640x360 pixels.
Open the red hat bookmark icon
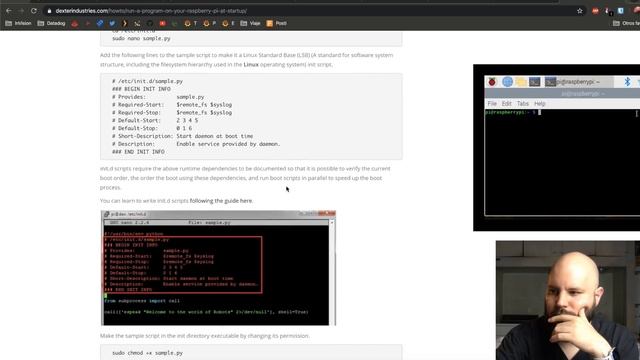pyautogui.click(x=75, y=23)
